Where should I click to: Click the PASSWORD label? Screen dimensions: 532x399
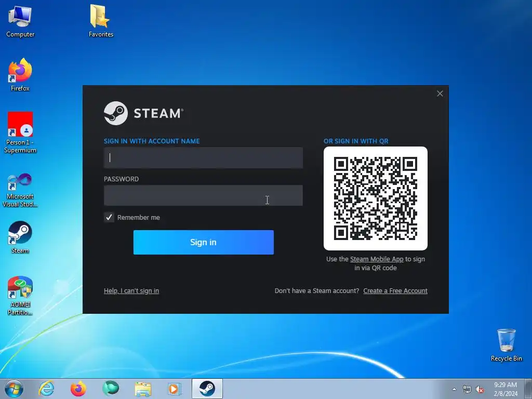[x=121, y=179]
